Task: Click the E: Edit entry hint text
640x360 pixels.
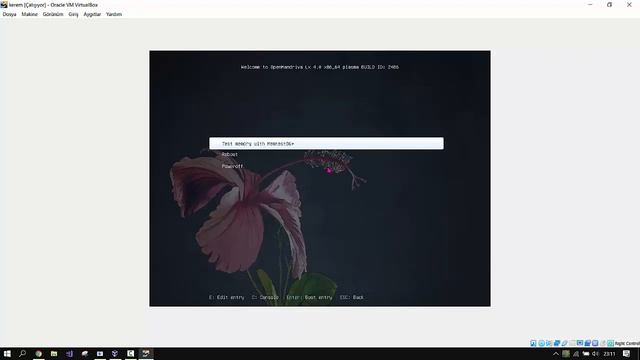Action: [227, 297]
